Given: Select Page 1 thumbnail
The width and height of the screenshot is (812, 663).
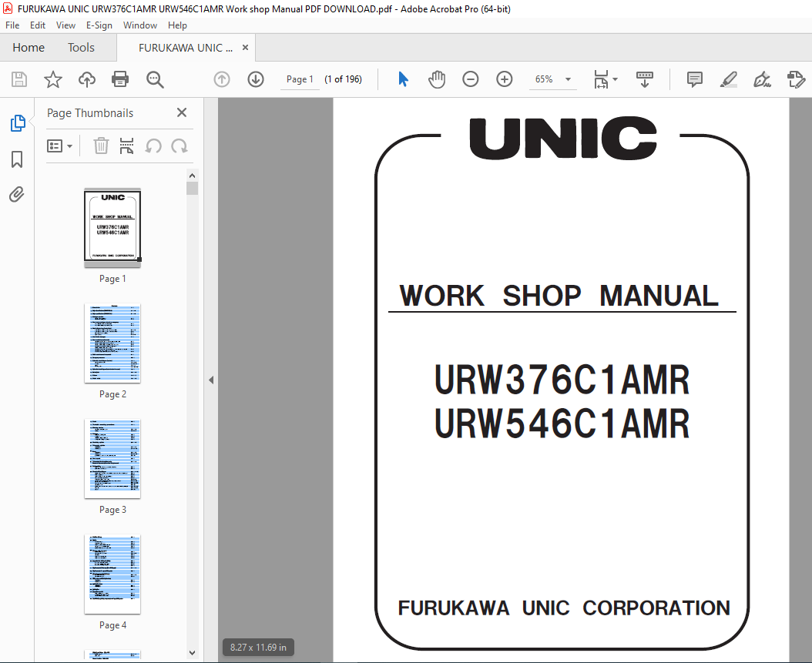Looking at the screenshot, I should 112,228.
